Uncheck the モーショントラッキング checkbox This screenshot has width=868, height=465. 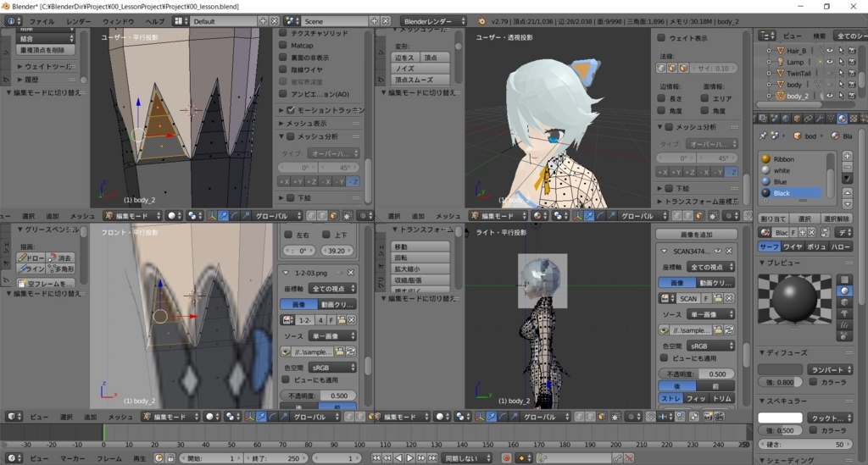coord(291,110)
